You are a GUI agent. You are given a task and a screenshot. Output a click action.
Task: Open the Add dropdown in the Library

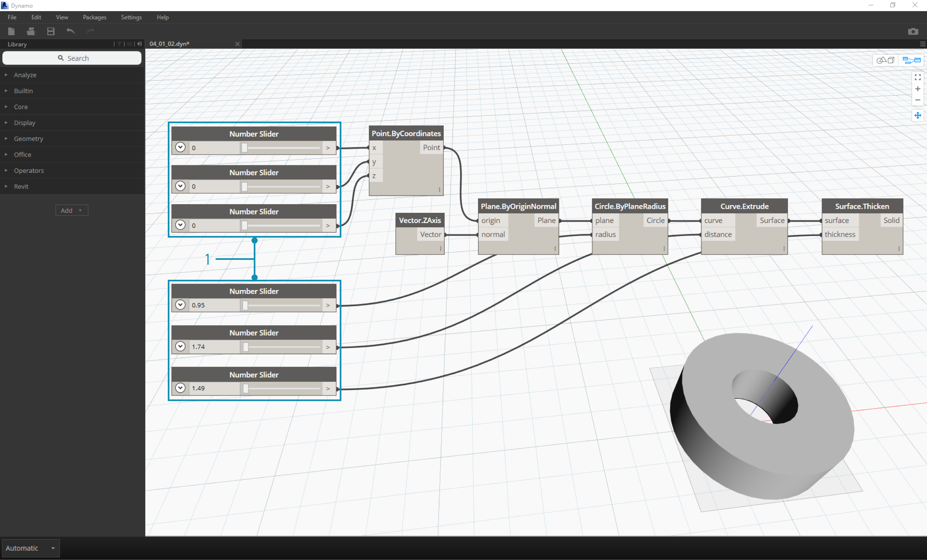point(72,210)
